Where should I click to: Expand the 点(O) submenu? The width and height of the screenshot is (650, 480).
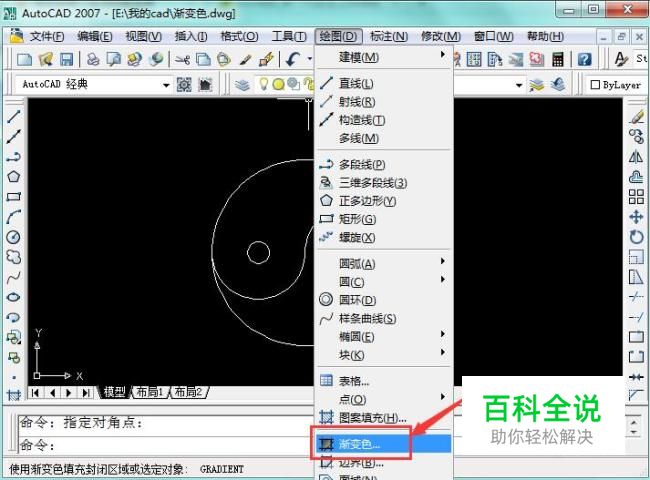383,399
